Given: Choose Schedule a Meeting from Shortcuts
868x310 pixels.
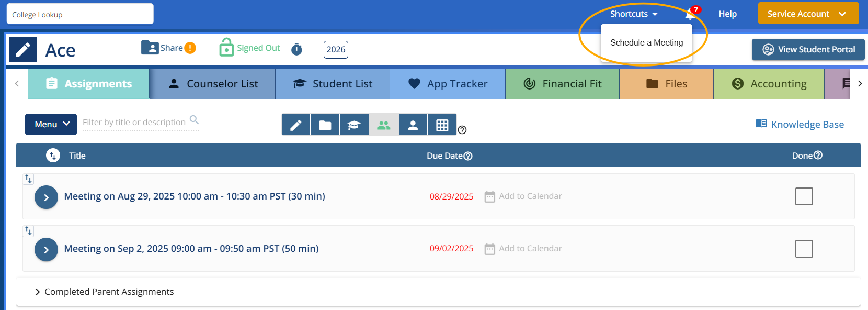Looking at the screenshot, I should click(x=646, y=43).
